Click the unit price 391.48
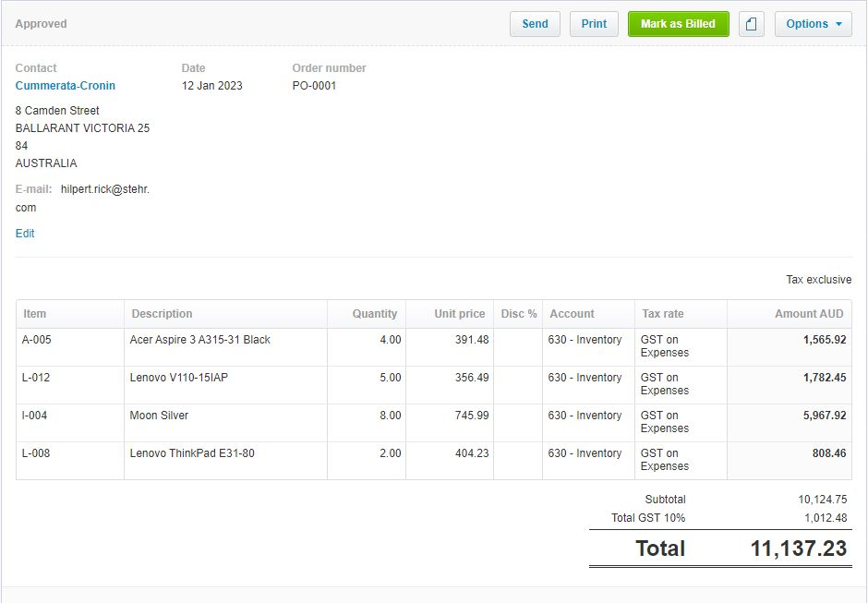 [x=472, y=340]
